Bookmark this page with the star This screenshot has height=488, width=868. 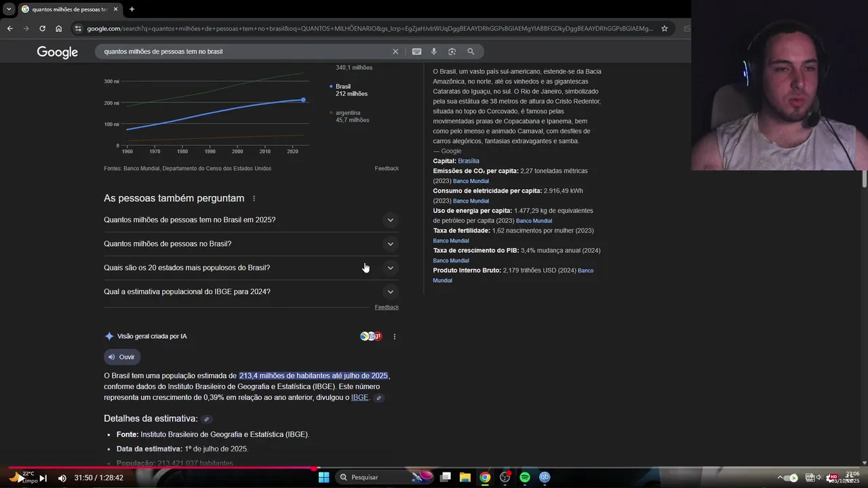click(665, 28)
